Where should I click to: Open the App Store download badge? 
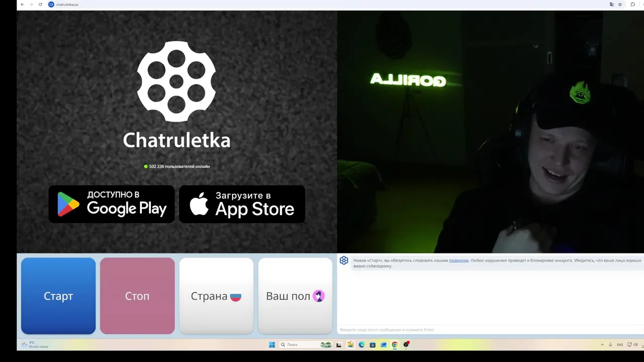click(x=242, y=204)
